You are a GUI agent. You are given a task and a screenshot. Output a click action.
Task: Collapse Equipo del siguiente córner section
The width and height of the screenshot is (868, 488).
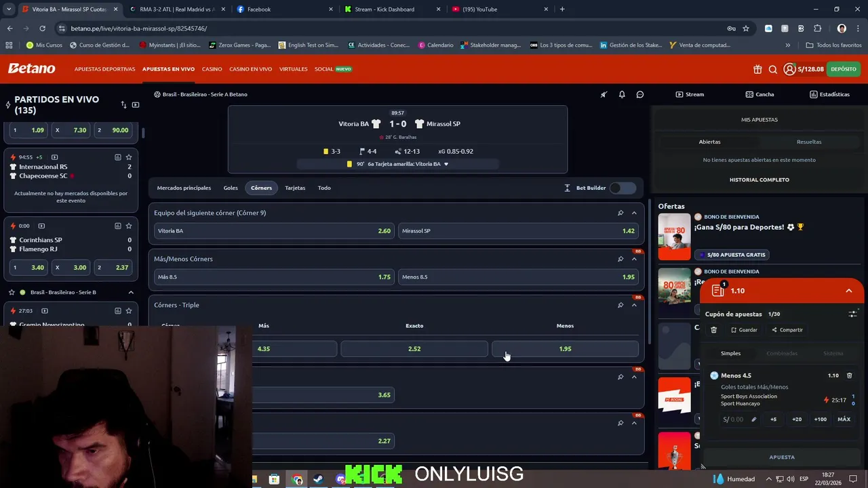[x=634, y=213]
